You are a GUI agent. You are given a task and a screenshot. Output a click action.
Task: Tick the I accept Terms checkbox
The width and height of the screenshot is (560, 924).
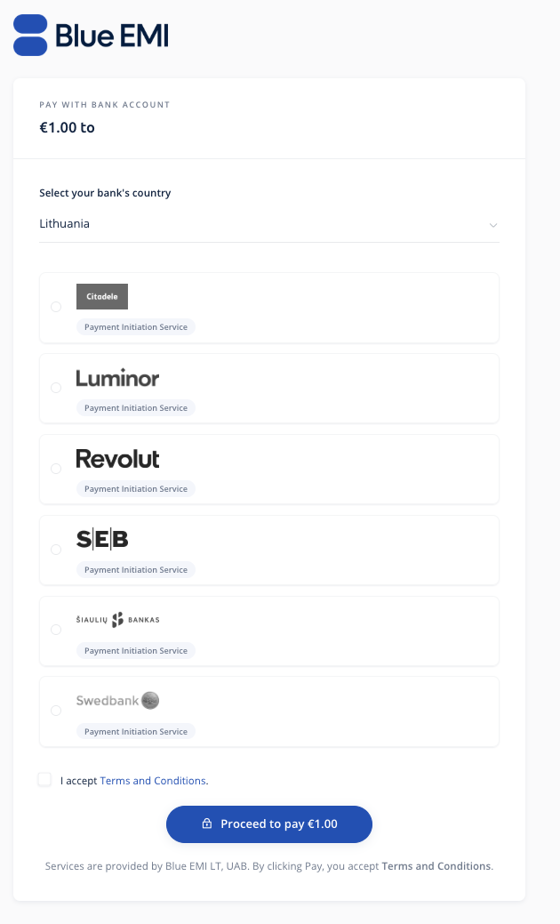pos(44,780)
